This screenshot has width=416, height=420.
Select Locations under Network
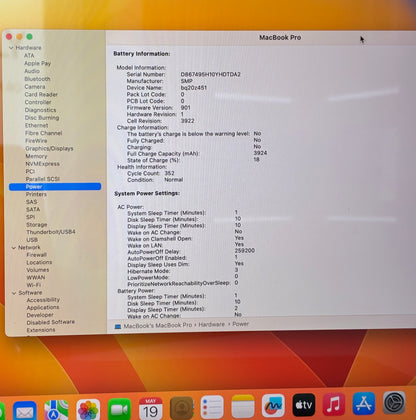pyautogui.click(x=39, y=263)
